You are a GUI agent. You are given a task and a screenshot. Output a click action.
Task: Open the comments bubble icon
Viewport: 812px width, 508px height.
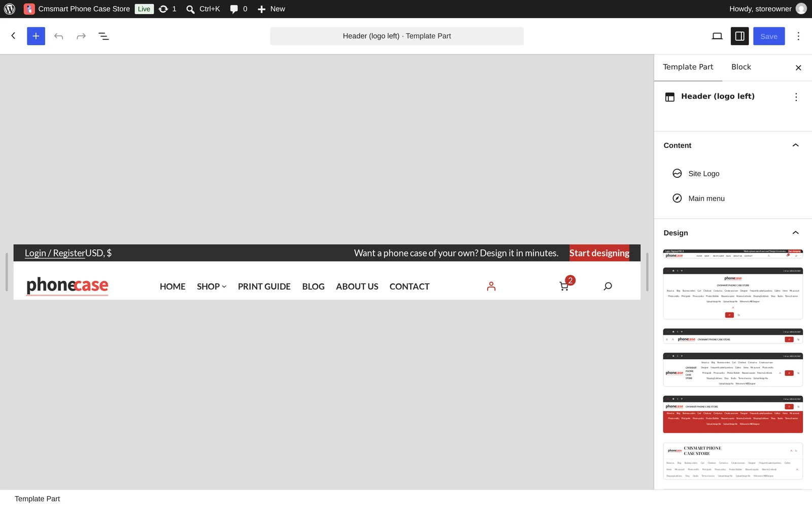tap(234, 9)
